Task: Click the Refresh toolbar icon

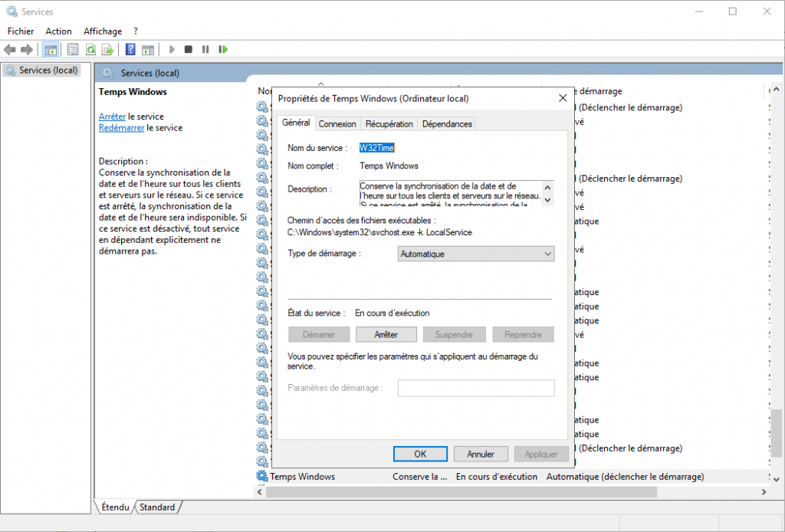Action: coord(90,50)
